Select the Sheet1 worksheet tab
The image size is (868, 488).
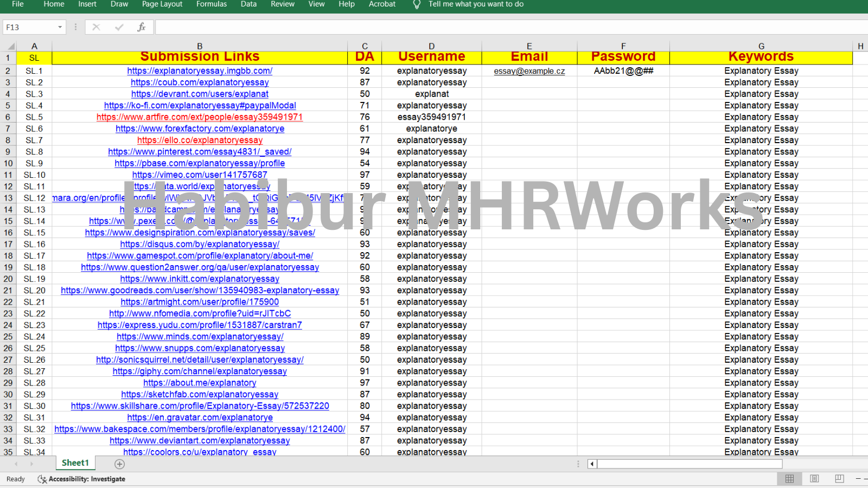pos(75,463)
